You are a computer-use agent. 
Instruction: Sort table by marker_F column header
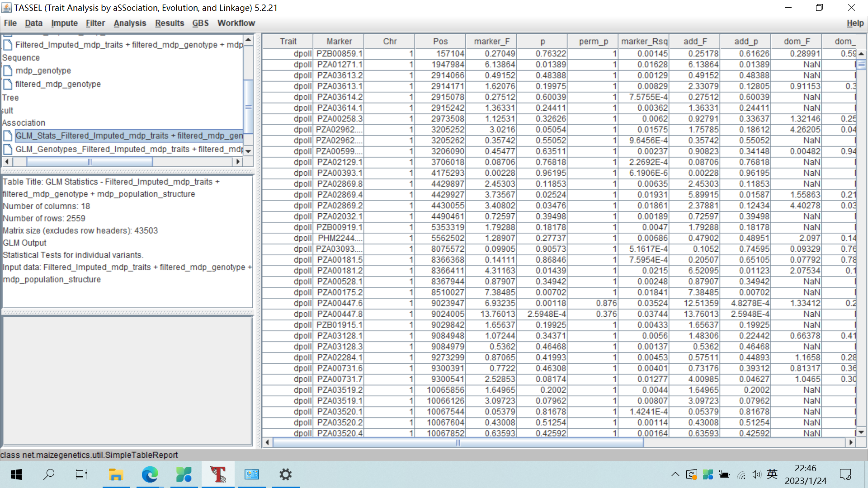[491, 42]
